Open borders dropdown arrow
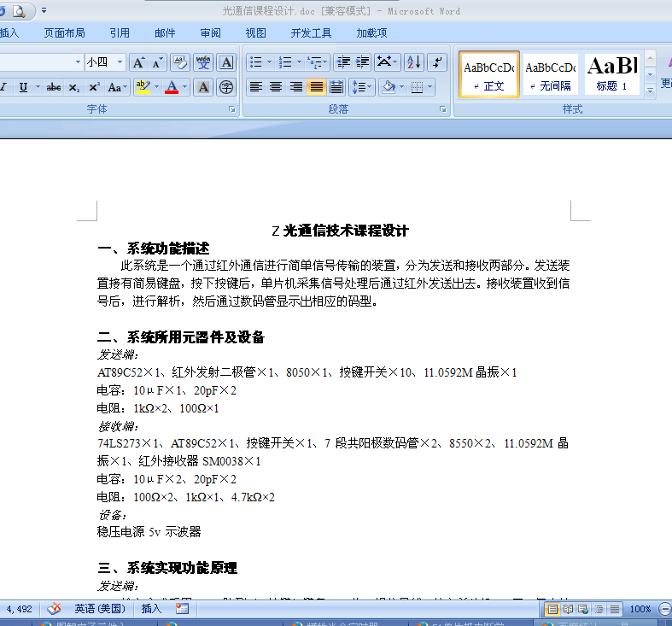Image resolution: width=672 pixels, height=626 pixels. (429, 87)
